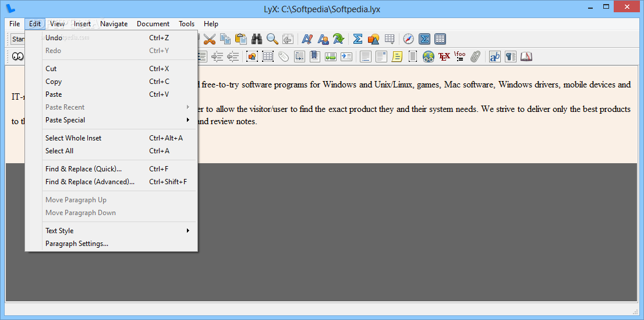Open the File menu

click(x=15, y=24)
